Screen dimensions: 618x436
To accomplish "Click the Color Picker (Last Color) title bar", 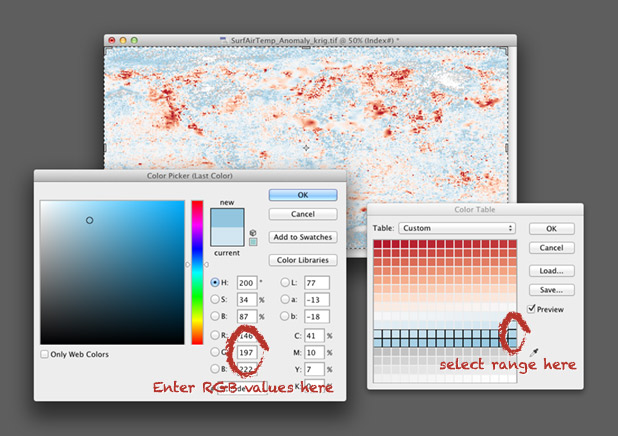I will (x=190, y=176).
